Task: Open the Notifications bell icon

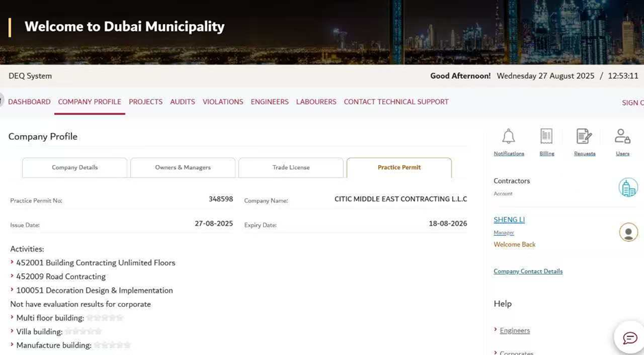Action: [x=508, y=136]
